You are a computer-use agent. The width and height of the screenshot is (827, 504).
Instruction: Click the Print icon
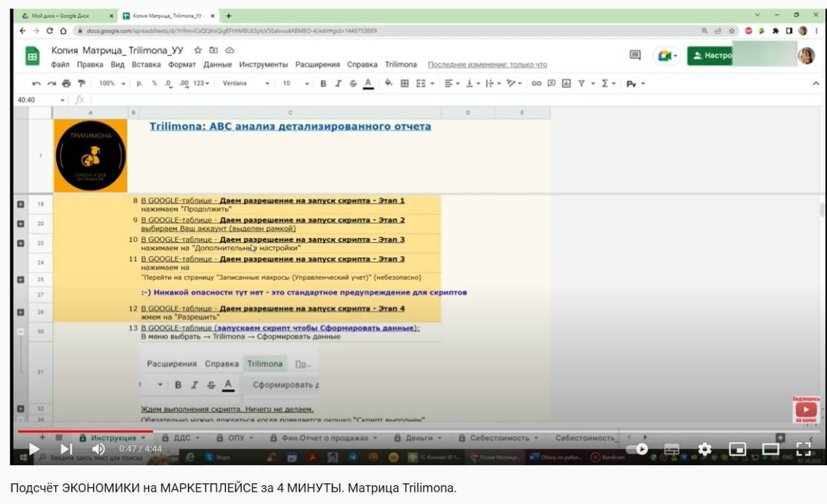(x=66, y=83)
